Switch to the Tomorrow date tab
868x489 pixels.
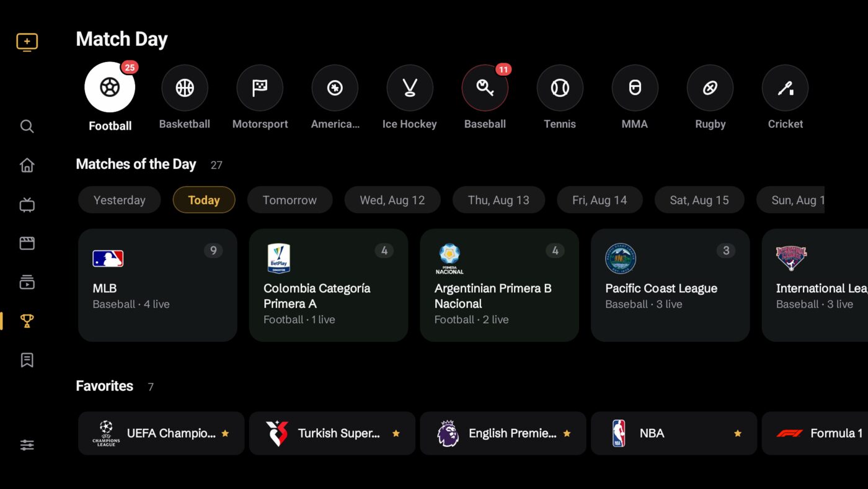click(290, 200)
